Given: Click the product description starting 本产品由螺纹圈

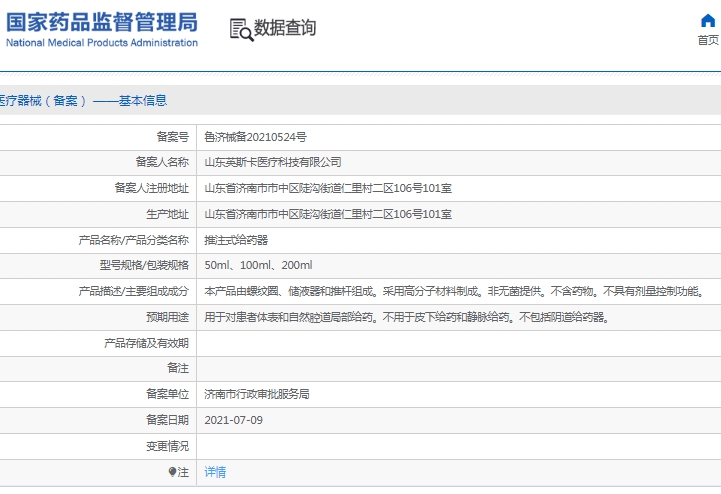Looking at the screenshot, I should tap(454, 291).
